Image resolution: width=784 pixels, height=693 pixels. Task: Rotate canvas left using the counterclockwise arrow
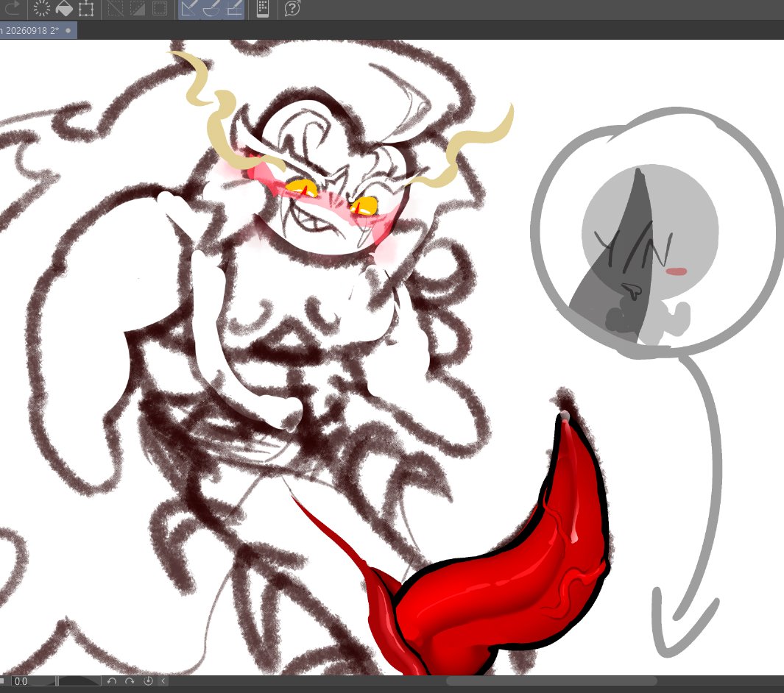(111, 681)
